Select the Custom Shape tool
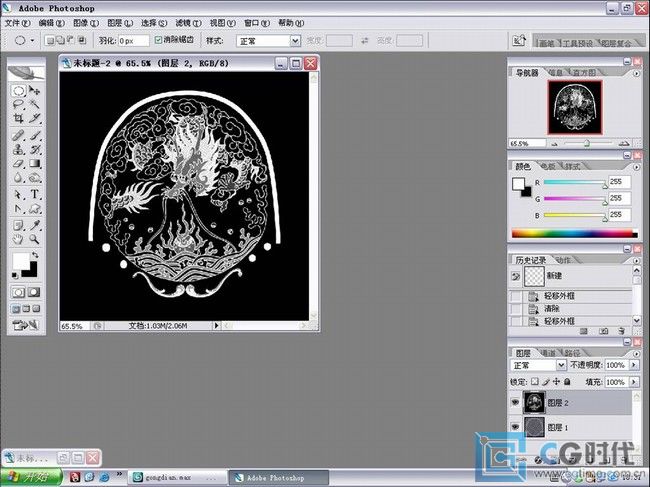This screenshot has width=650, height=487. coord(35,208)
